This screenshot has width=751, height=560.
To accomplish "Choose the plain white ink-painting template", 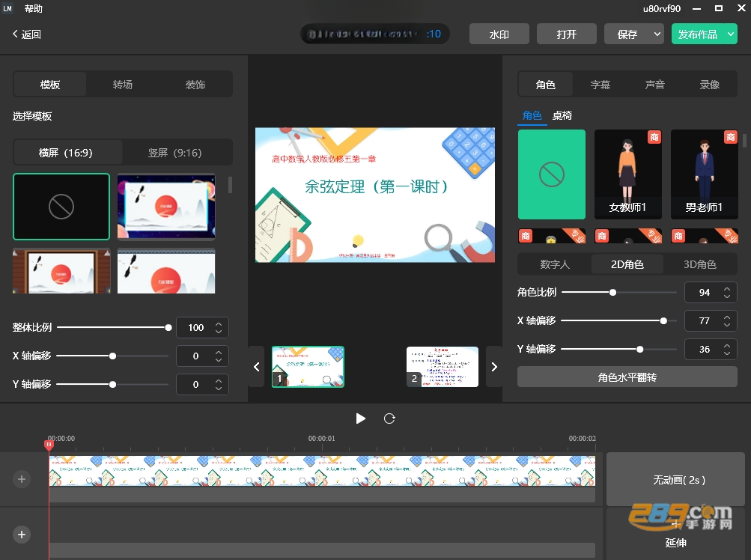I will coord(166,271).
